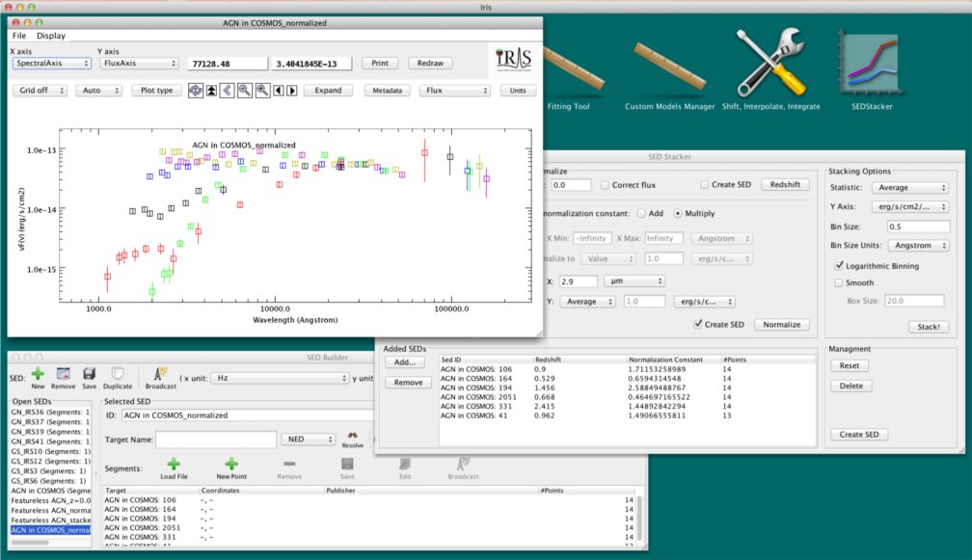Select the Add normalization radio button
This screenshot has width=972, height=560.
click(x=641, y=213)
